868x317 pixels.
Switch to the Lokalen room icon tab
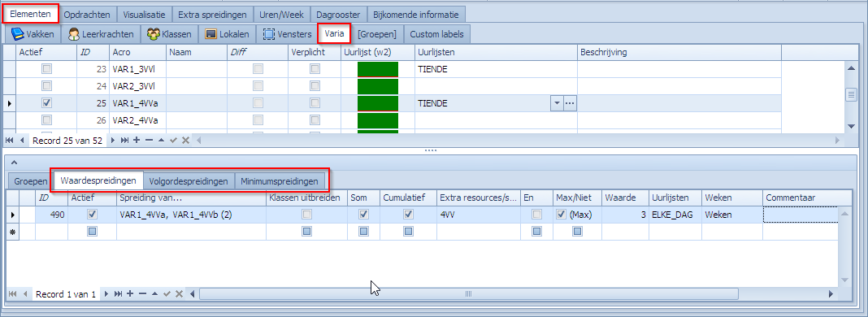coord(227,34)
